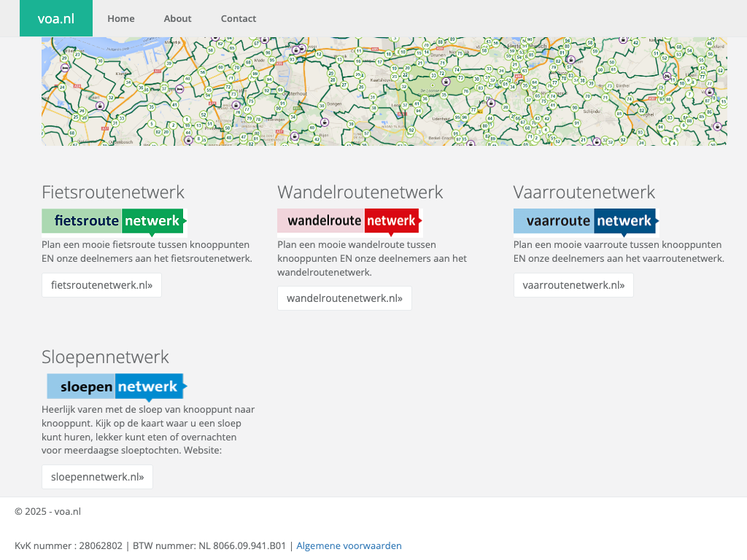Click the green fietsroute netwerk logo
Viewport: 747px width, 560px height.
tap(115, 222)
